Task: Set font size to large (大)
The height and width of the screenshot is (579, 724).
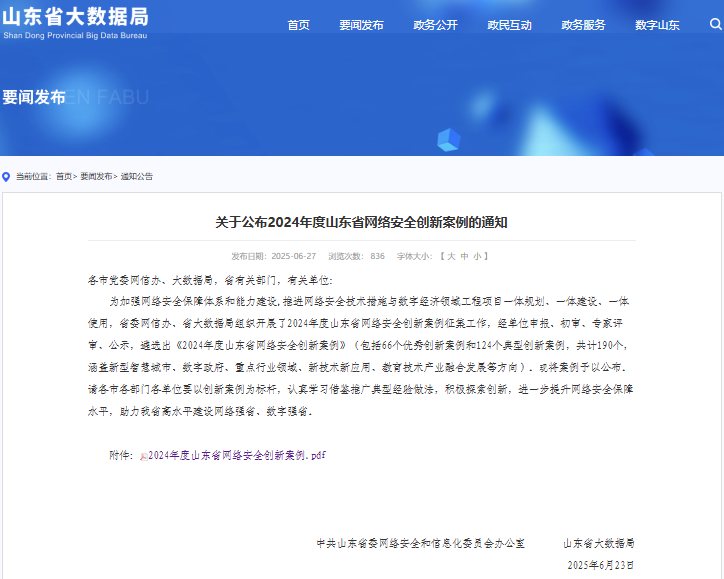Action: click(451, 256)
